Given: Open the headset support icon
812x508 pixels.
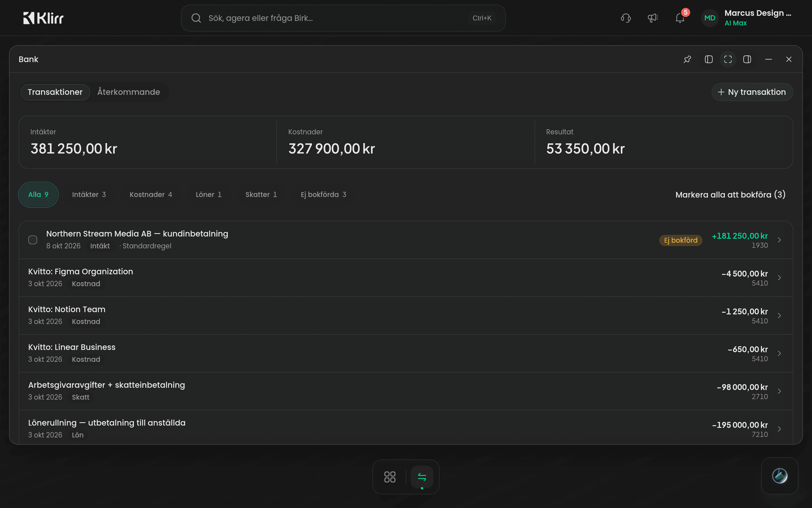Looking at the screenshot, I should point(626,18).
